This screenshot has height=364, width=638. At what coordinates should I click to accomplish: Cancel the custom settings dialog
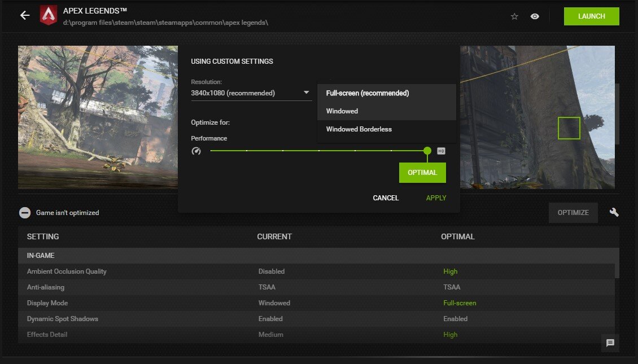pyautogui.click(x=386, y=198)
